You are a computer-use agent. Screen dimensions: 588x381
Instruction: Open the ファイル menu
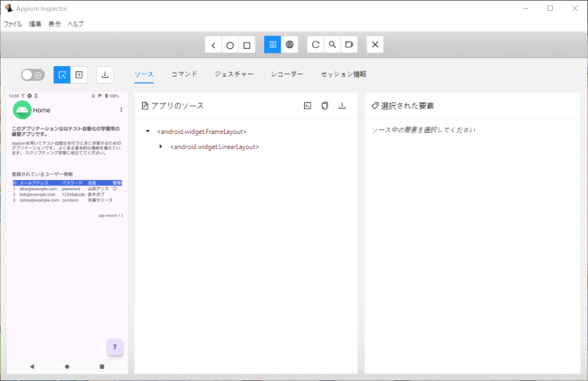(x=13, y=24)
